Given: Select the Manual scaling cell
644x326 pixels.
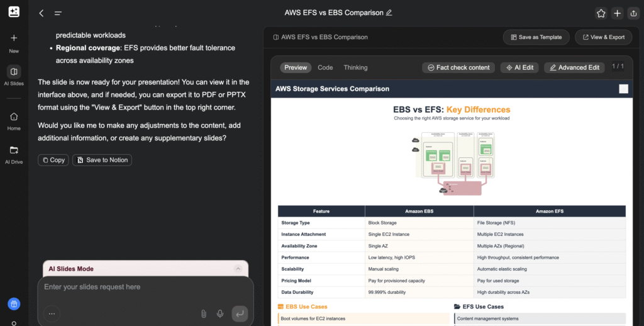Looking at the screenshot, I should pos(419,269).
